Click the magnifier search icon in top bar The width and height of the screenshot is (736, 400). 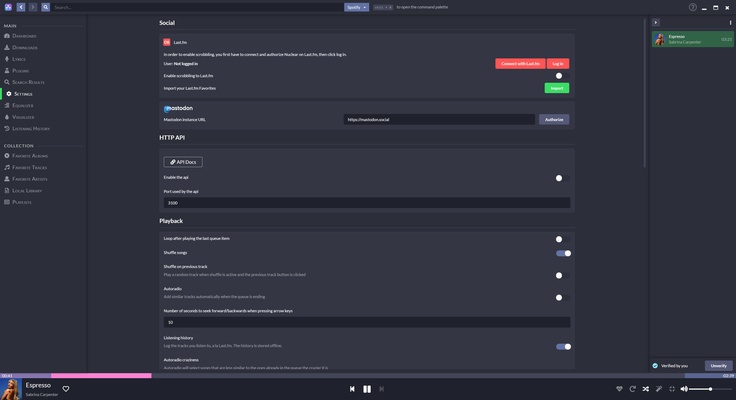46,7
